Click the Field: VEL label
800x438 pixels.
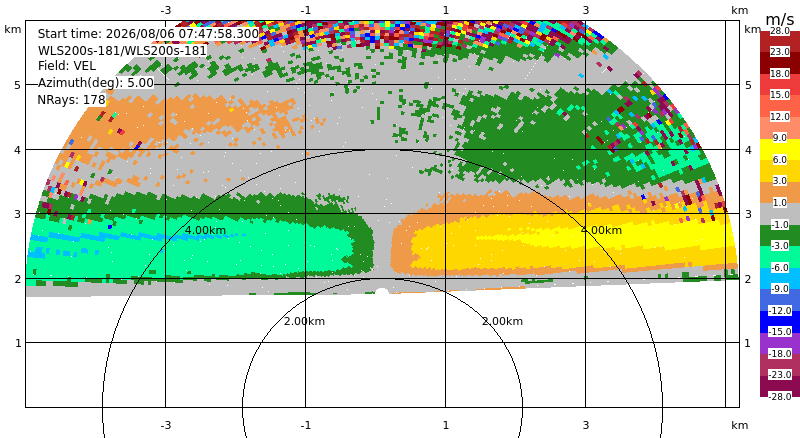[x=67, y=66]
